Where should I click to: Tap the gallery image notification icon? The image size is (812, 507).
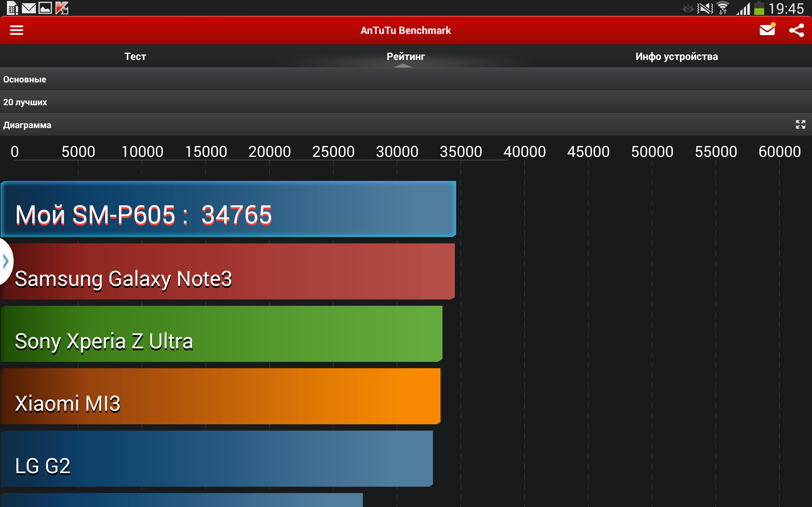tap(45, 8)
